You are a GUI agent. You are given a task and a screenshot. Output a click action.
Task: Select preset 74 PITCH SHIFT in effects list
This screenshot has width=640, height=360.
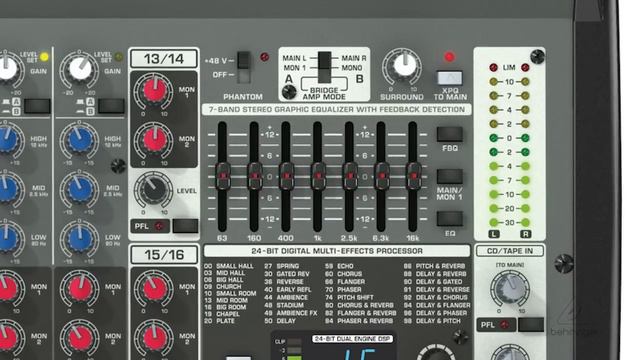pyautogui.click(x=349, y=297)
